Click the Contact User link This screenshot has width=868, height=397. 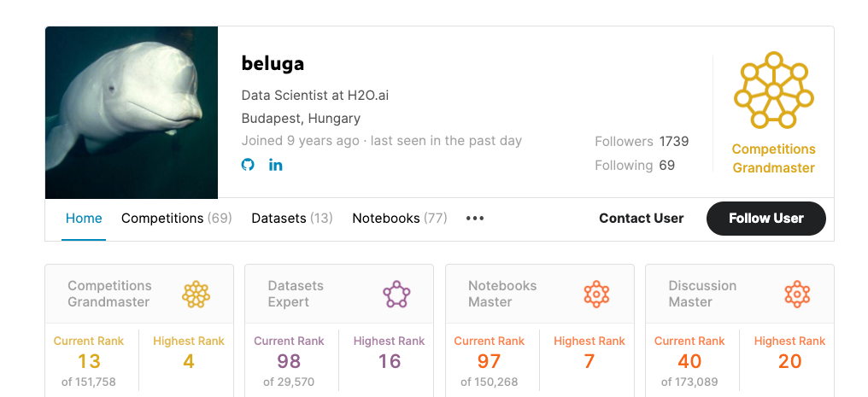[641, 219]
